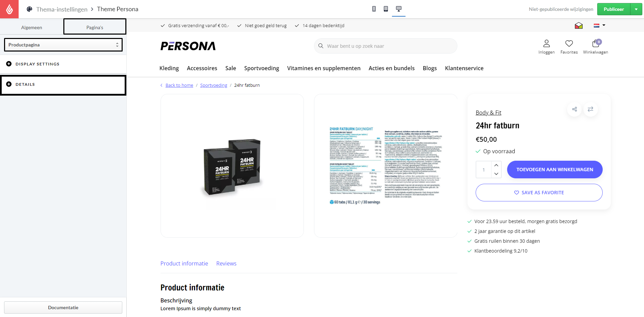Select the Reviews tab
The height and width of the screenshot is (317, 644).
[x=226, y=263]
